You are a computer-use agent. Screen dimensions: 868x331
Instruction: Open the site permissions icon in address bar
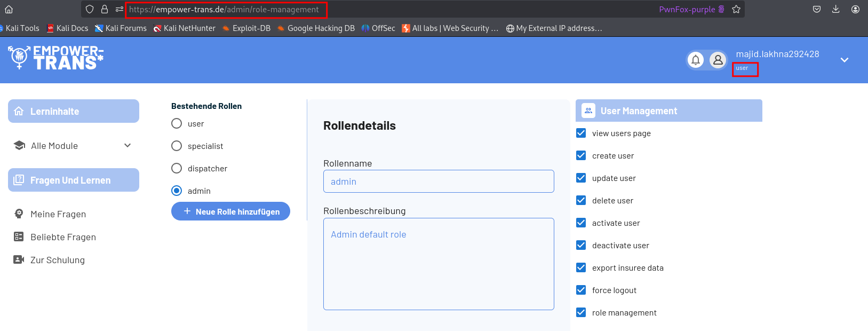(x=120, y=9)
